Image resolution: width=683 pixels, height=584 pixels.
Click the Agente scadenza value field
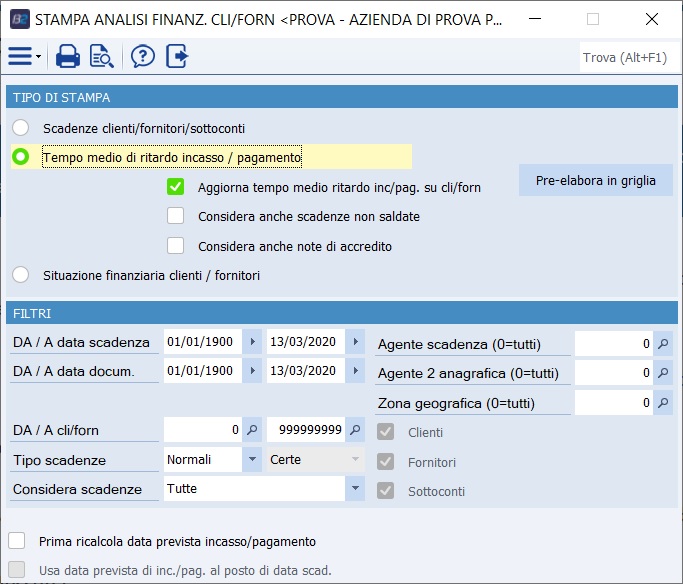[614, 344]
